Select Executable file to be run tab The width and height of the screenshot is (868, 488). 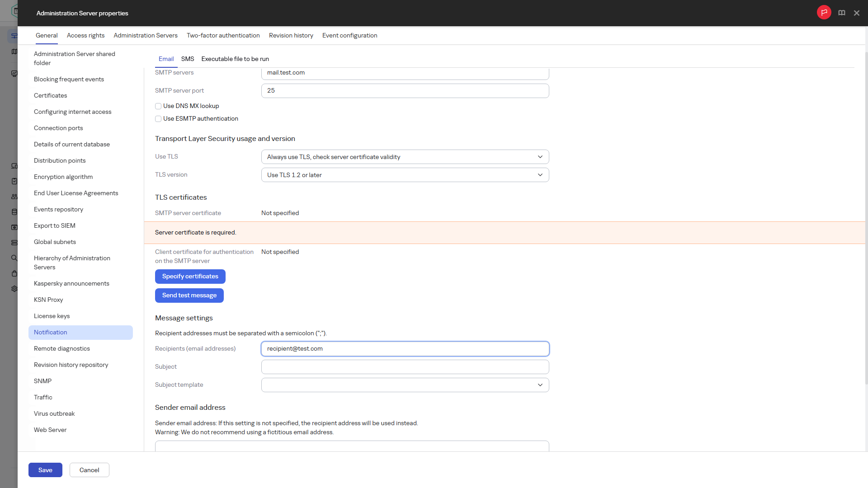coord(235,59)
